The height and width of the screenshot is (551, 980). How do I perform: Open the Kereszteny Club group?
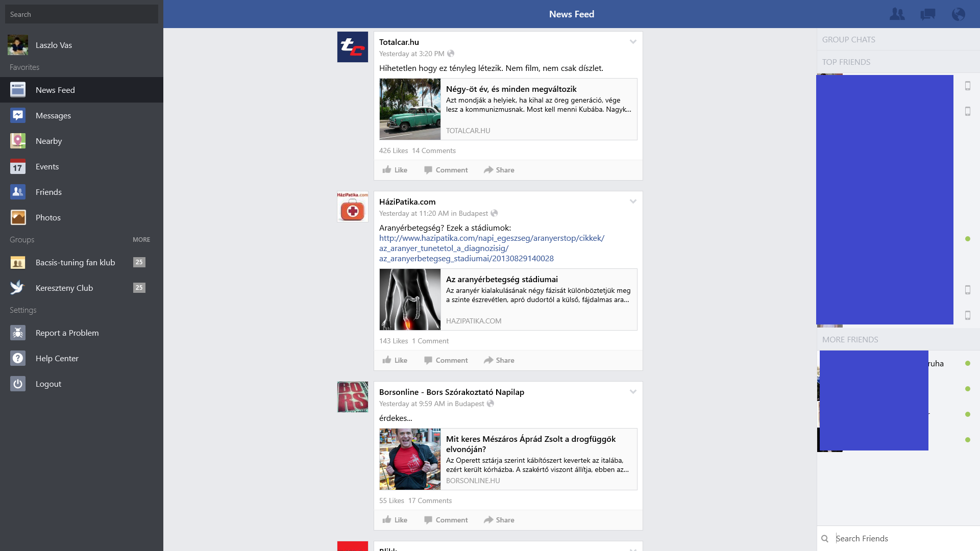[x=82, y=288]
